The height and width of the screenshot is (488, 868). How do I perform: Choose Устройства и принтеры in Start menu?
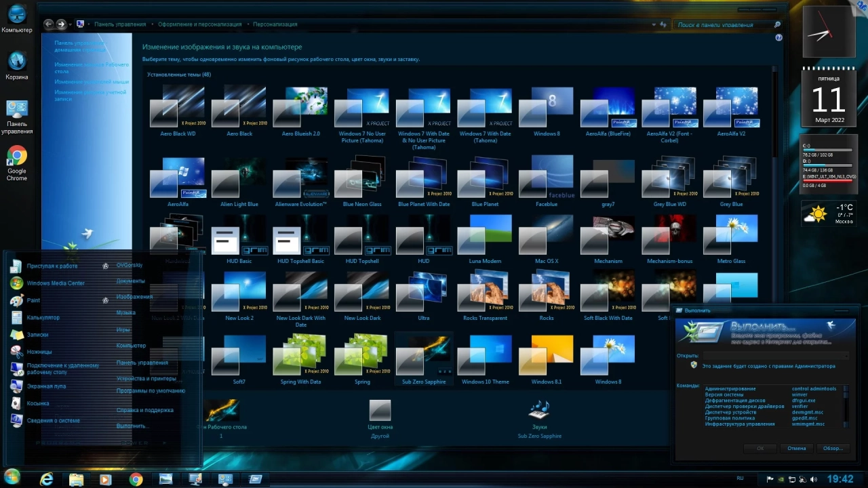pos(146,378)
